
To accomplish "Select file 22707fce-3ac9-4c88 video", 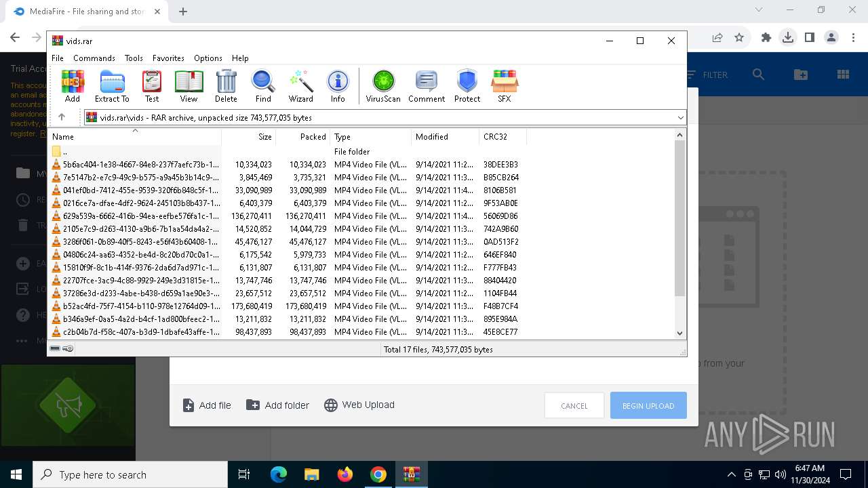I will tap(288, 281).
